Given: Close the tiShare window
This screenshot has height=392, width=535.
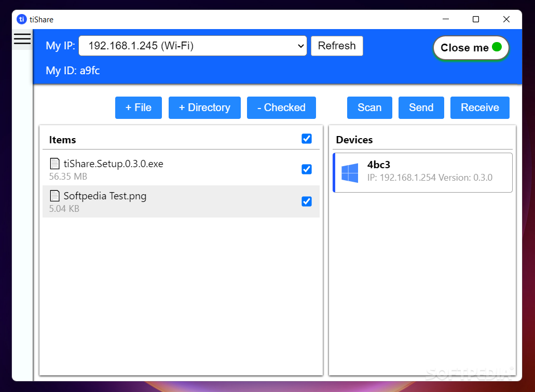Looking at the screenshot, I should click(506, 19).
